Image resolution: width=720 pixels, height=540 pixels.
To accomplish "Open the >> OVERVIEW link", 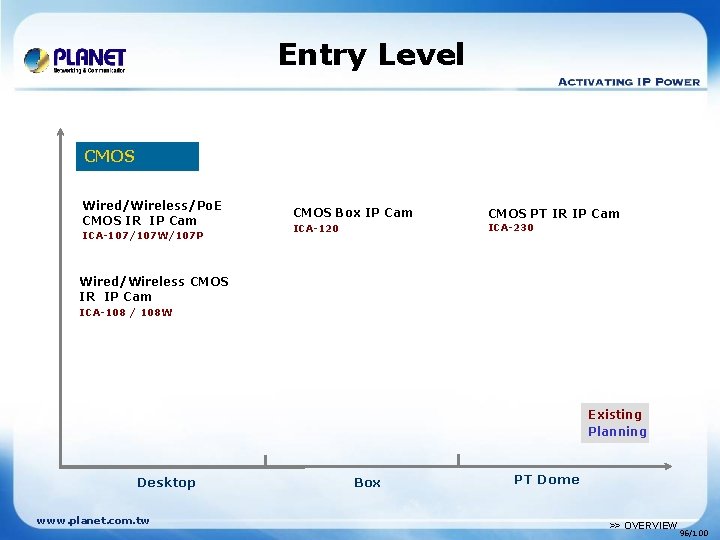I will 643,525.
